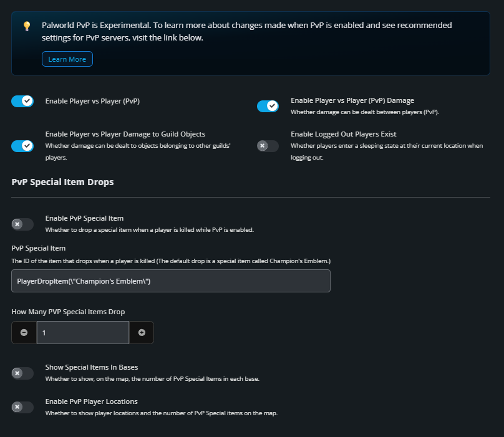Click the checkmark icon on the Enable PvP switch

[26, 100]
